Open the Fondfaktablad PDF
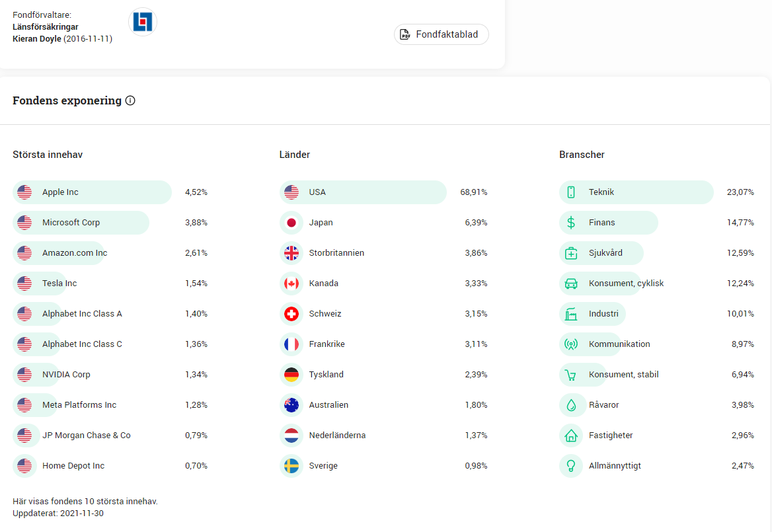Viewport: 772px width, 532px height. pos(441,34)
